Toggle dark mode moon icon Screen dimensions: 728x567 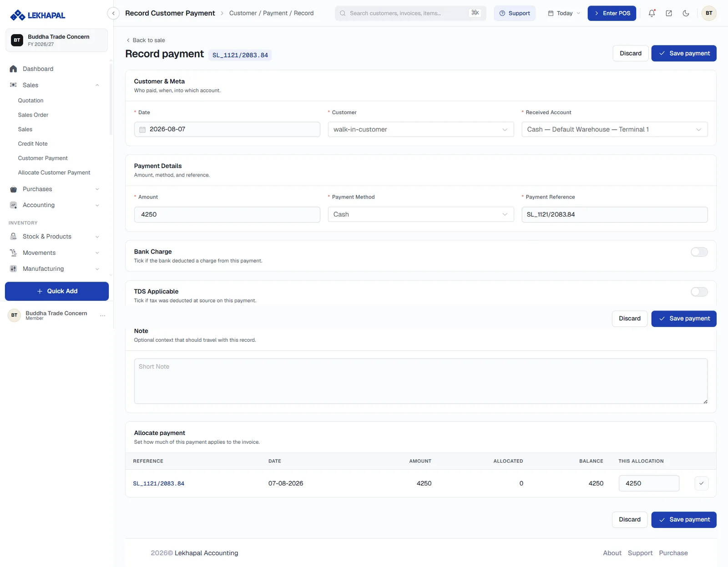(x=686, y=13)
